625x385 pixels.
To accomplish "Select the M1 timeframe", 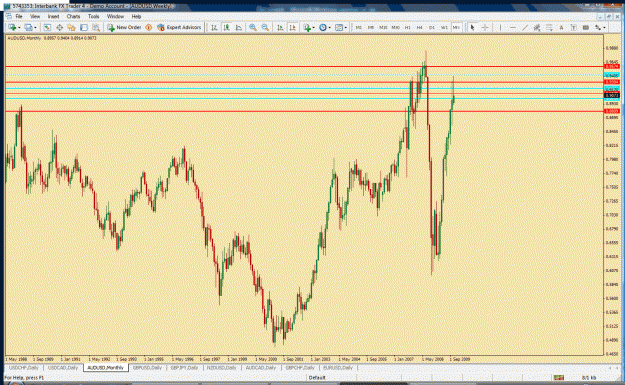I will tap(359, 28).
